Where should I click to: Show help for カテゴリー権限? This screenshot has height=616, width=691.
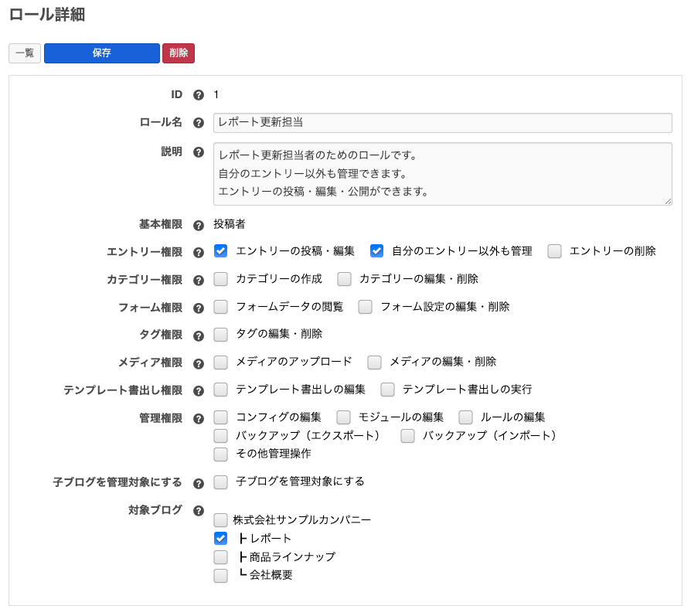point(198,280)
